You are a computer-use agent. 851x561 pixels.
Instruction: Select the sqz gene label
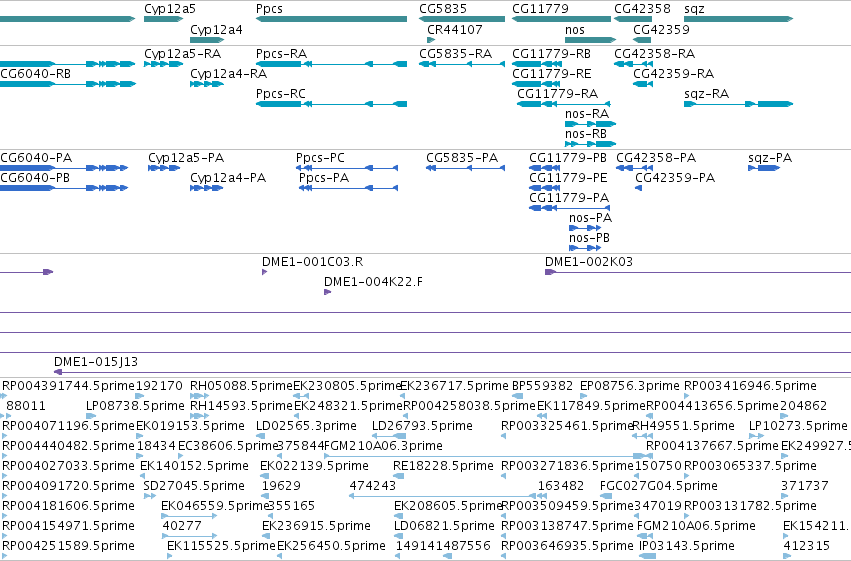point(694,9)
